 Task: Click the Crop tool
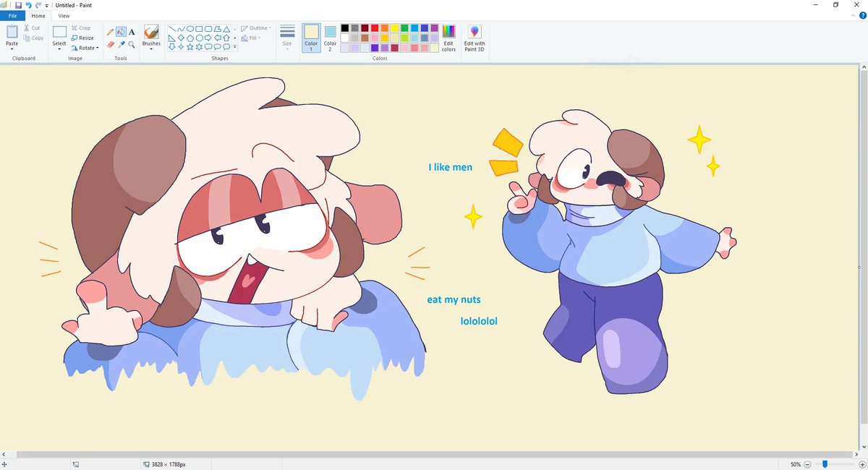point(81,28)
